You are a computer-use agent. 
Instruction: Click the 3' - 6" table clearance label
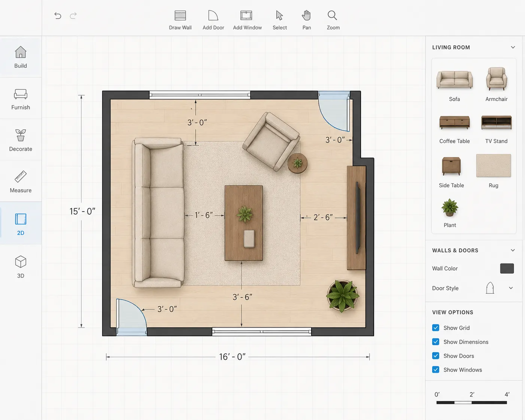click(242, 297)
